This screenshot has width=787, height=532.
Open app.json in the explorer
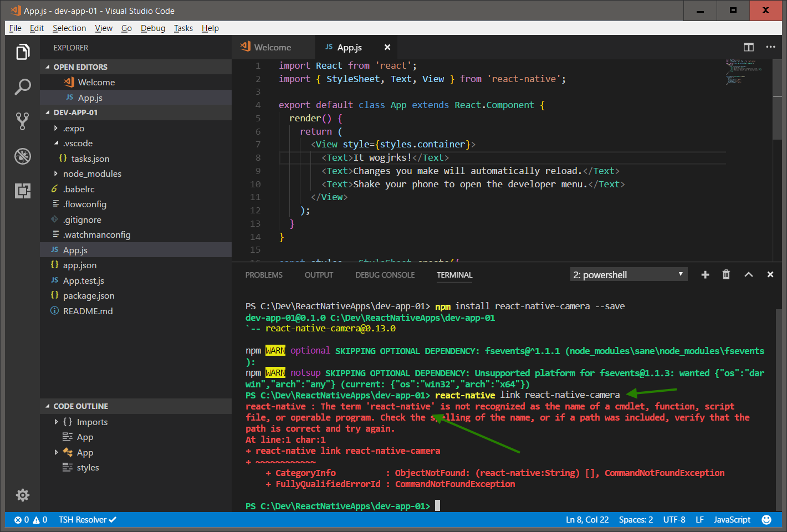pyautogui.click(x=136, y=265)
